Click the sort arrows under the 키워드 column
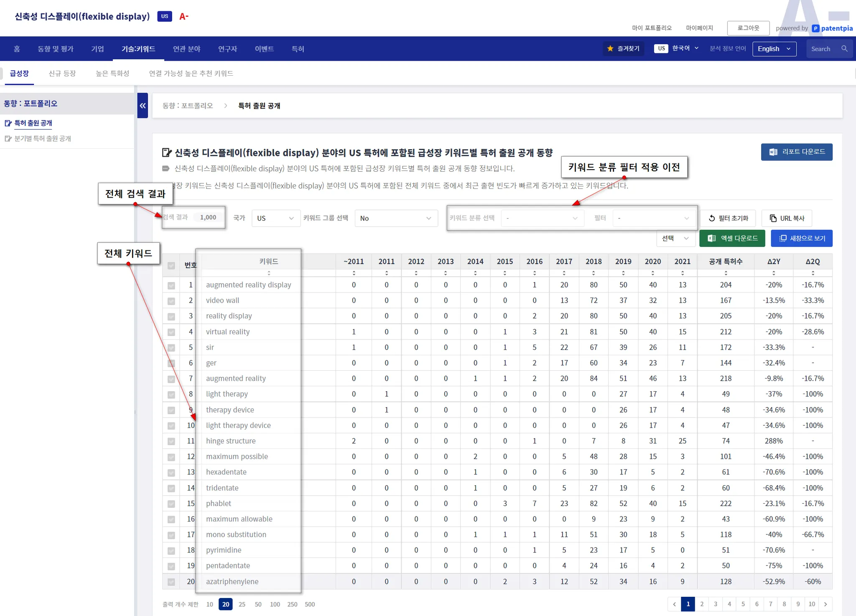The width and height of the screenshot is (856, 616). point(269,273)
